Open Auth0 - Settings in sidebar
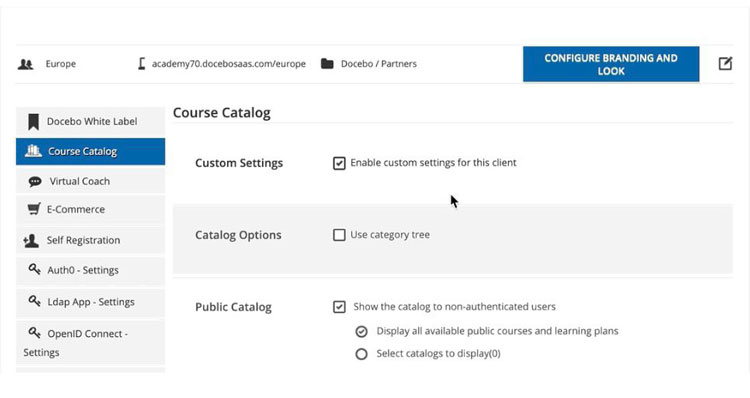750x398 pixels. click(x=90, y=270)
